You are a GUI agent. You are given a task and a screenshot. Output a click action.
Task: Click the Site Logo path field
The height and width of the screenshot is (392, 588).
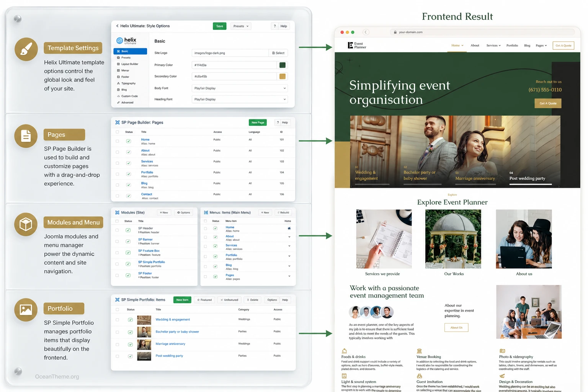230,53
